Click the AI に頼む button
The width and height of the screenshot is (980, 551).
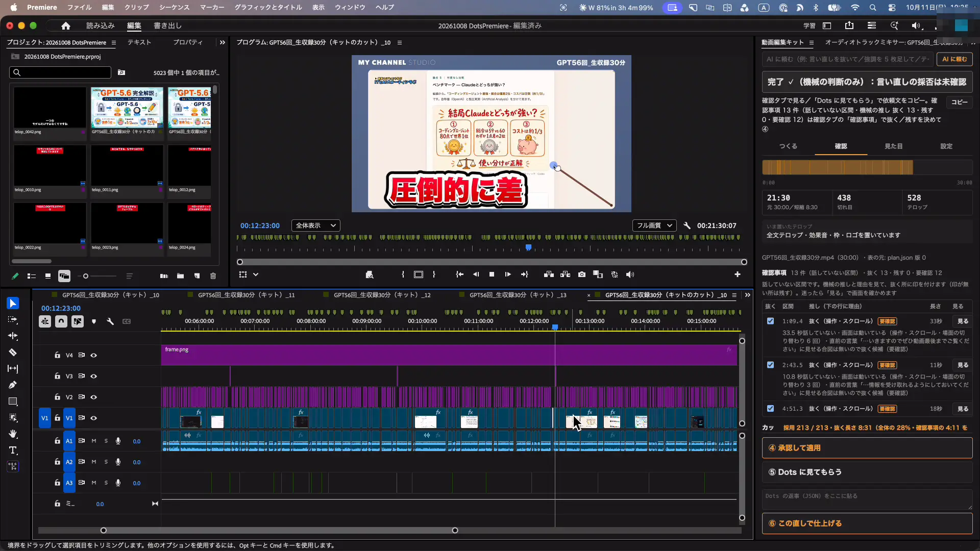point(954,59)
